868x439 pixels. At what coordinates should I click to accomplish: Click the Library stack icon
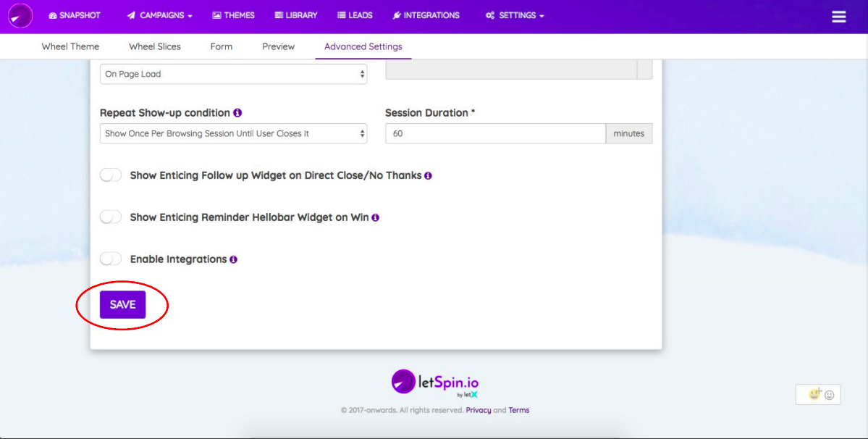279,15
